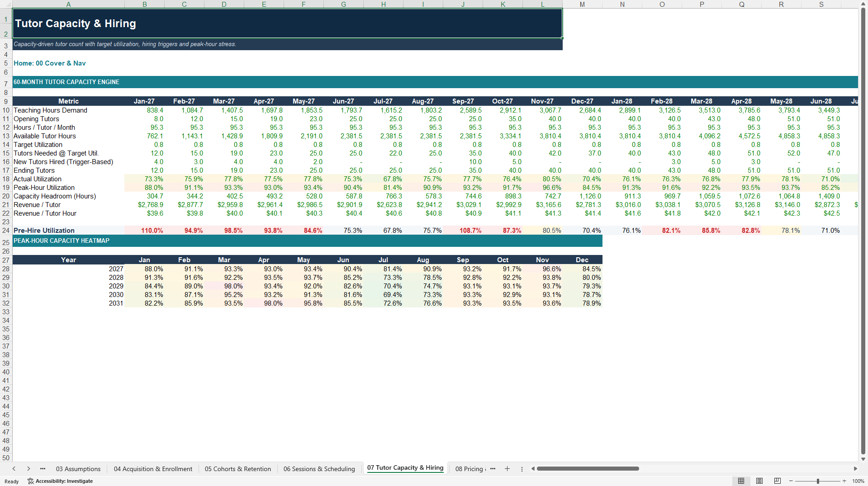Select the 108.7% Sep-27 pre-hire cell
The width and height of the screenshot is (868, 486).
(463, 231)
